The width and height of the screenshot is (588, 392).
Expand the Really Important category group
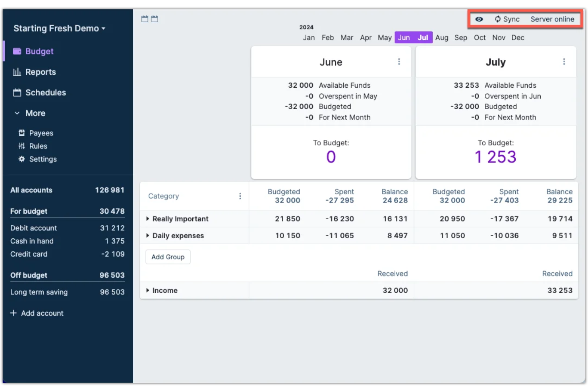148,218
